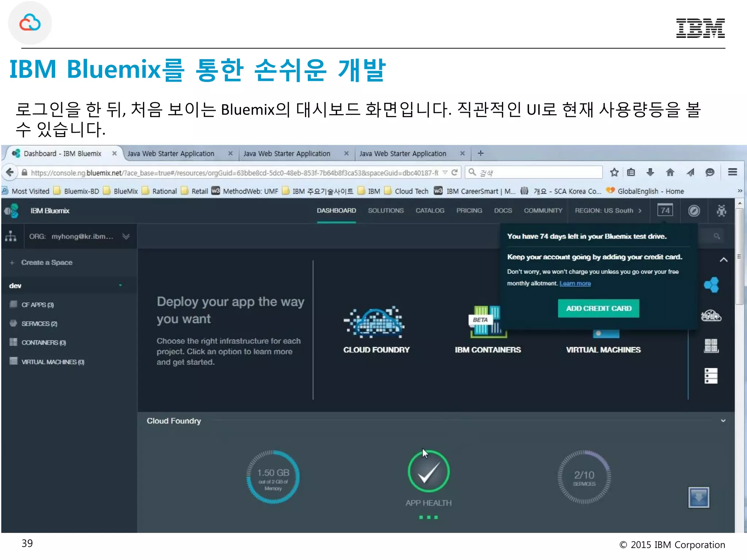Open VIRTUAL MACHINES (0) in sidebar
Screen dimensions: 747x560
[x=53, y=362]
